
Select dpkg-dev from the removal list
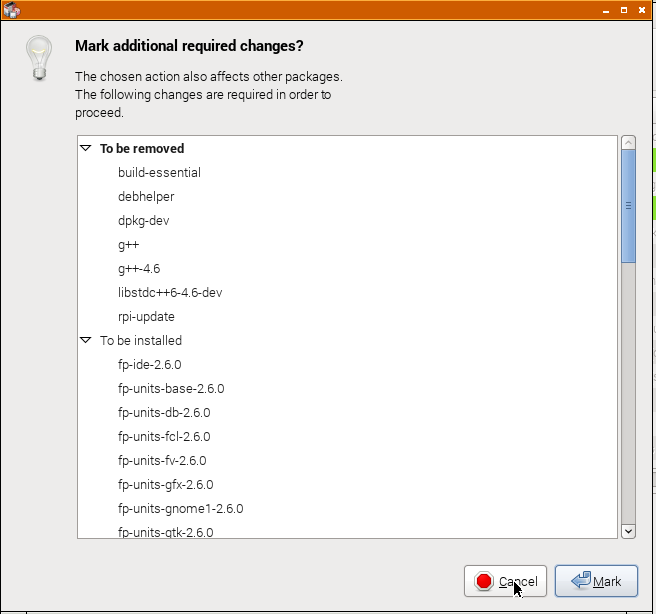point(143,220)
